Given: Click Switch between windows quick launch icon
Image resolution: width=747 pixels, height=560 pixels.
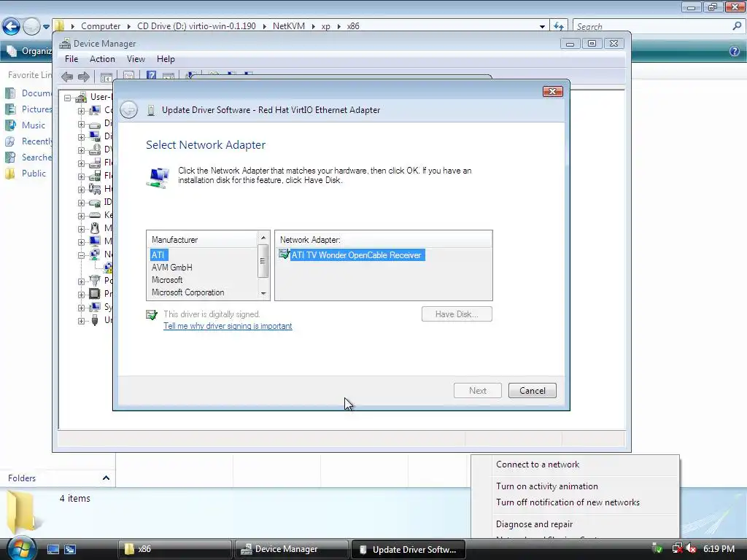Looking at the screenshot, I should (x=70, y=549).
